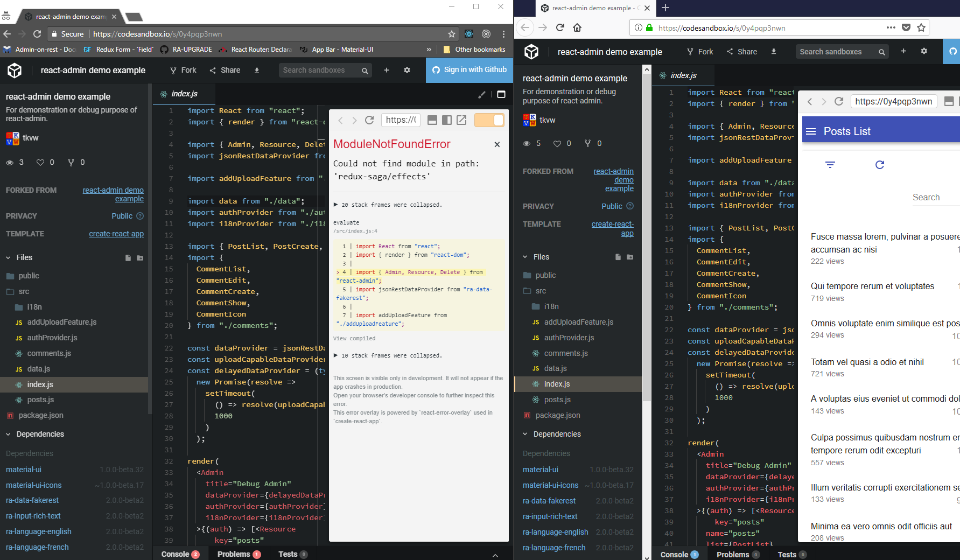Viewport: 960px width, 560px height.
Task: Click the new file icon in Files panel
Action: click(x=128, y=257)
